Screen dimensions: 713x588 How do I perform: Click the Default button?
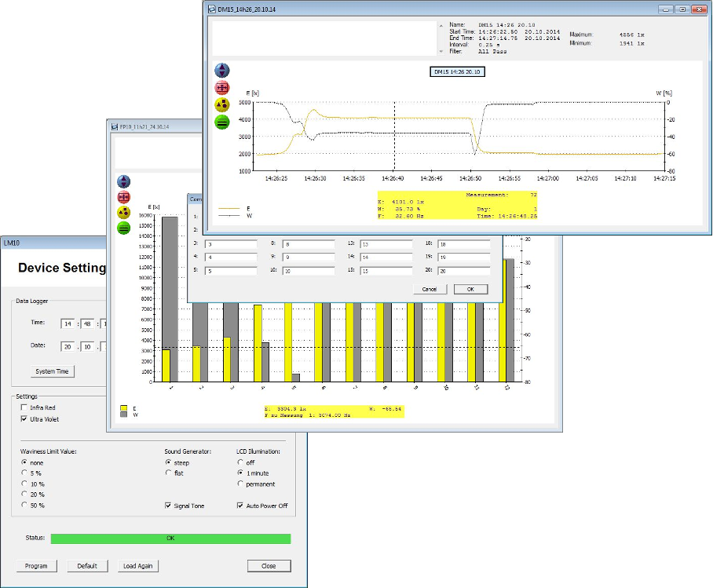click(87, 566)
